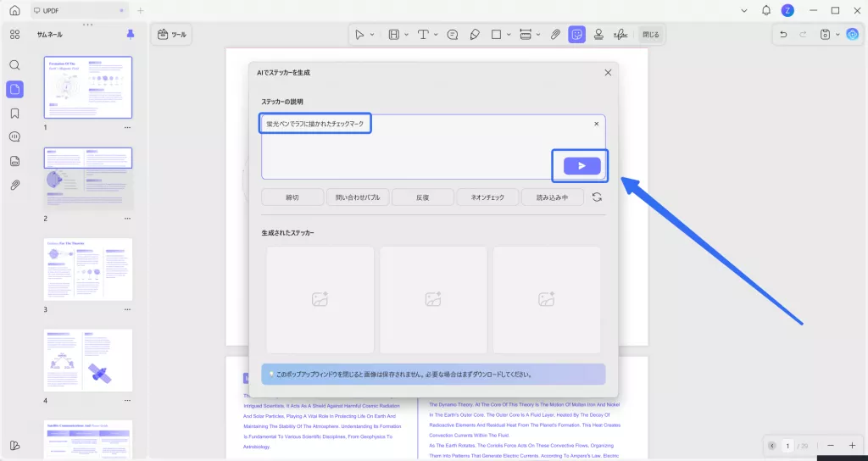Select page 4 thumbnail
868x461 pixels.
tap(88, 360)
